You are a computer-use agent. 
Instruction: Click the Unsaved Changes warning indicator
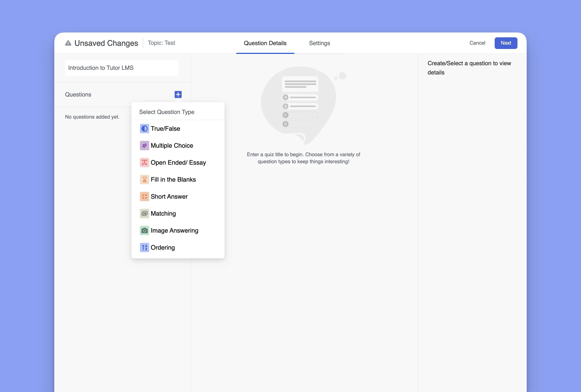pos(67,42)
